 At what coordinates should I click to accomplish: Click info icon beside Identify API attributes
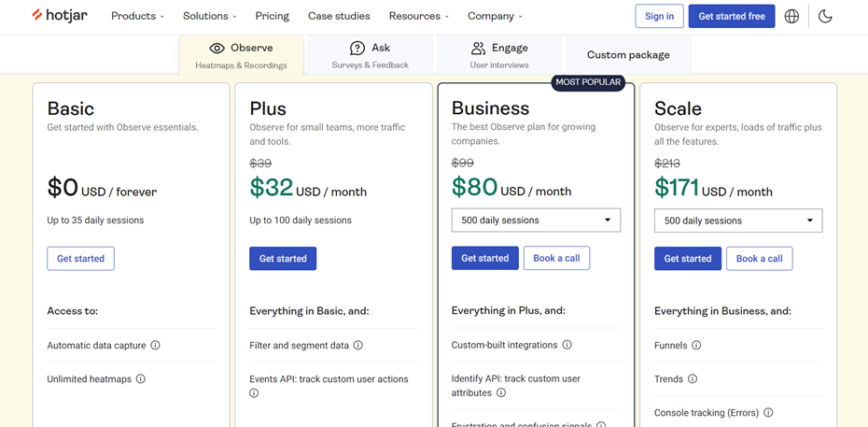coord(501,392)
